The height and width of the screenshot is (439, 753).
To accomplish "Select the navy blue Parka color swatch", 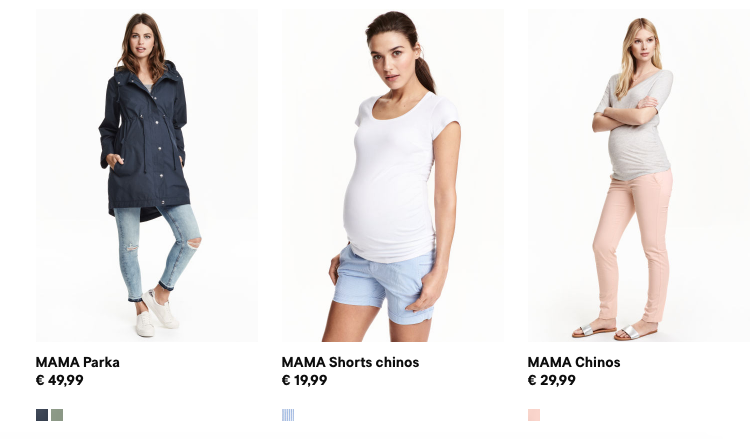I will 42,415.
